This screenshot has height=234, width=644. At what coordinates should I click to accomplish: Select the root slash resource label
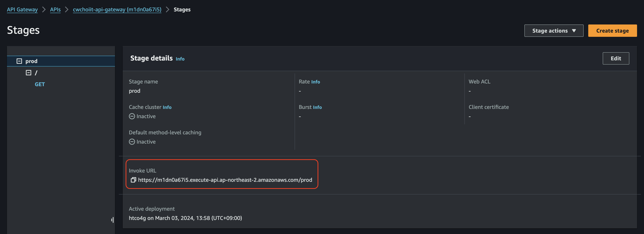click(x=36, y=73)
